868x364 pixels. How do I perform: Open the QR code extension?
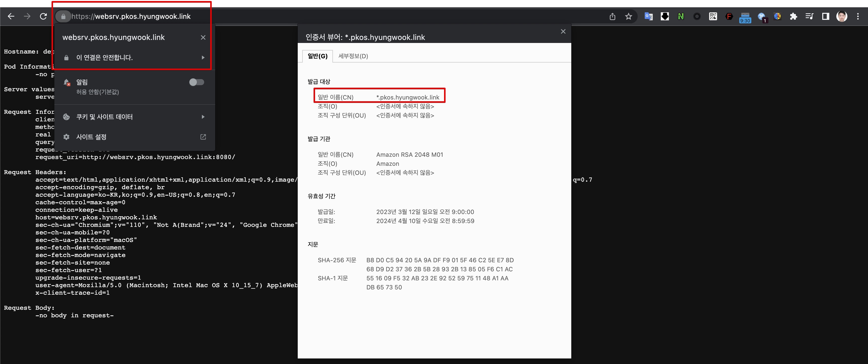[x=713, y=16]
